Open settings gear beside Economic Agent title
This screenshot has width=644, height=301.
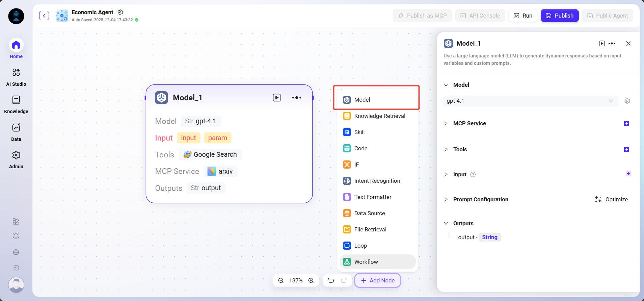120,12
